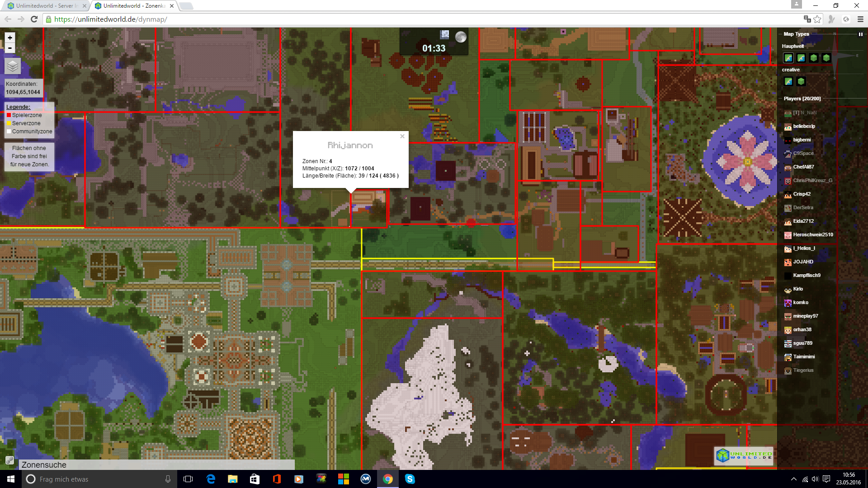Image resolution: width=868 pixels, height=488 pixels.
Task: Click the Unlimitedworld.de logo
Action: [x=744, y=455]
